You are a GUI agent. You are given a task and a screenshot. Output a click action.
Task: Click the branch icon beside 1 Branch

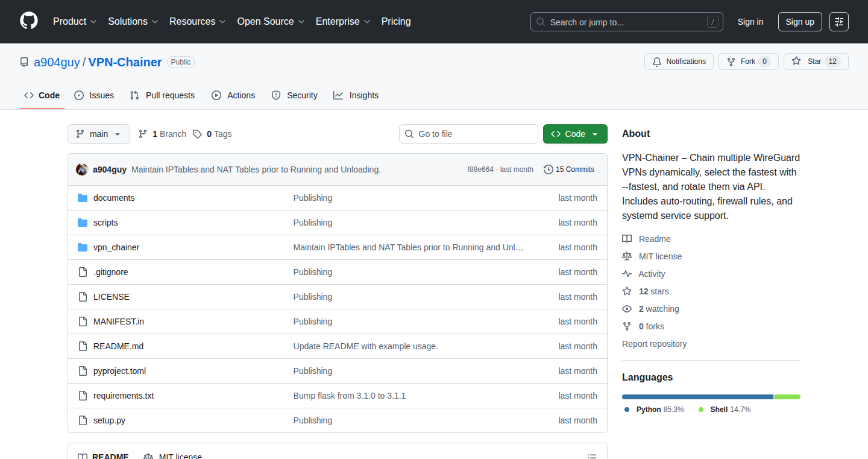143,134
